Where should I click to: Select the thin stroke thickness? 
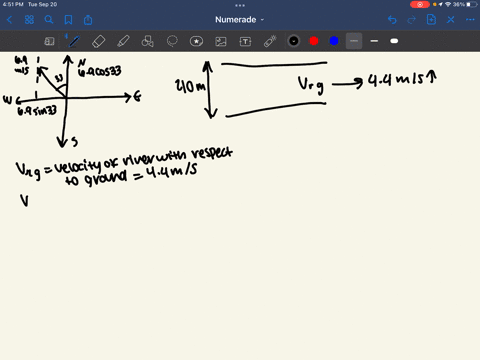tap(354, 41)
